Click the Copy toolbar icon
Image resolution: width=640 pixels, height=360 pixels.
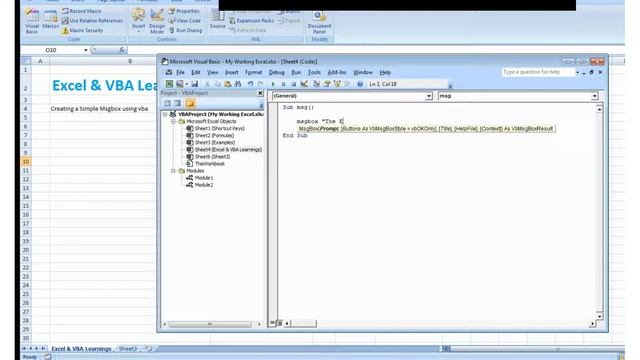tap(218, 84)
